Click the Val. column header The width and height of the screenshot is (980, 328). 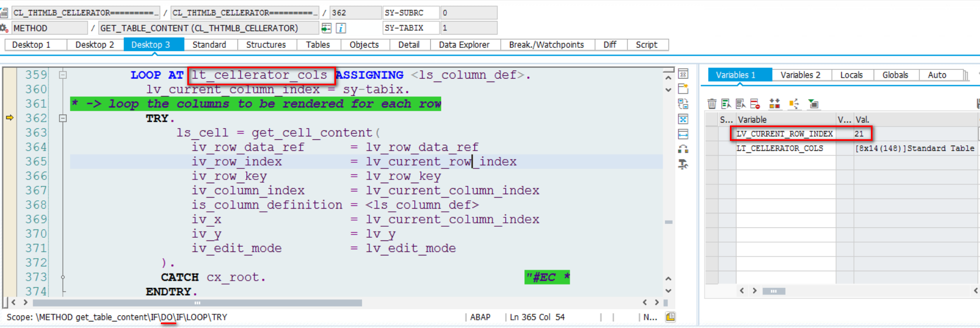[x=915, y=119]
